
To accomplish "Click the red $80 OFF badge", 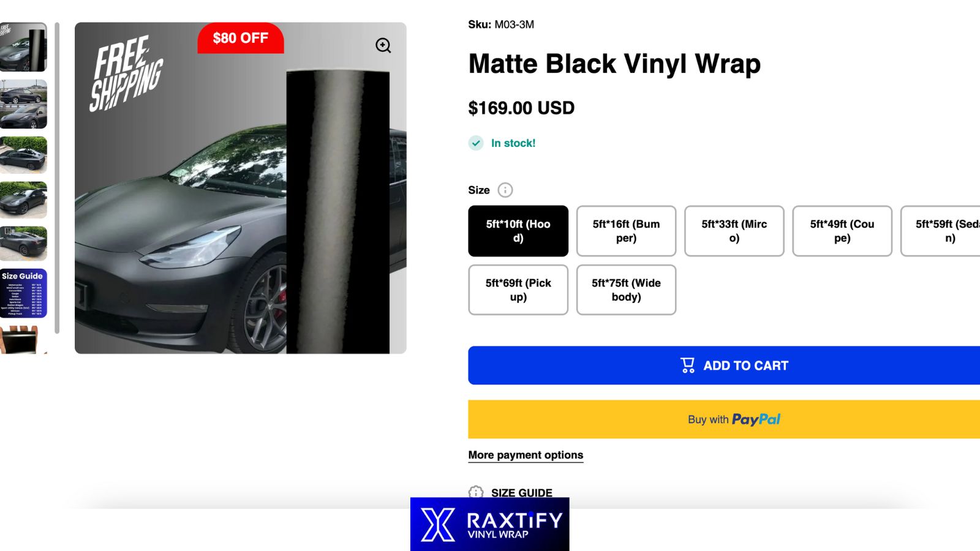I will (240, 38).
